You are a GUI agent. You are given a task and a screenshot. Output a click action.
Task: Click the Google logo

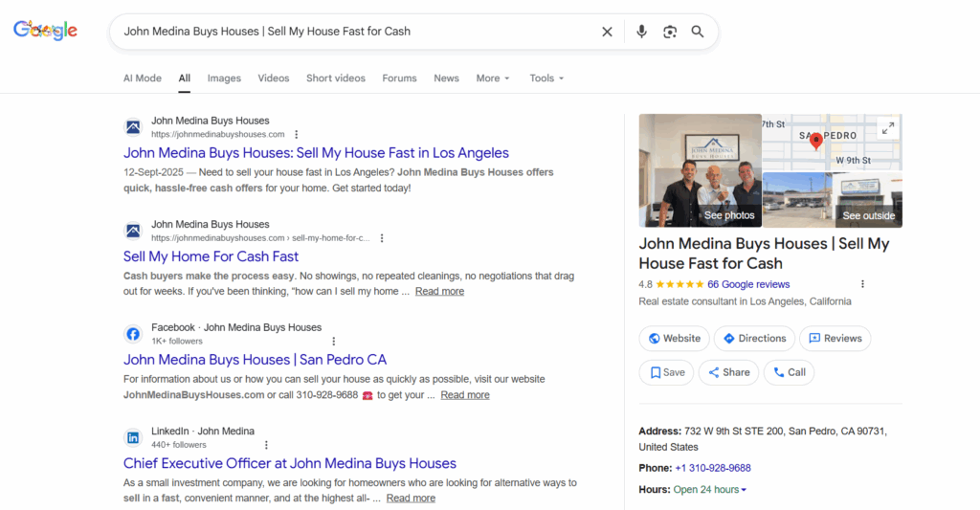[x=45, y=31]
